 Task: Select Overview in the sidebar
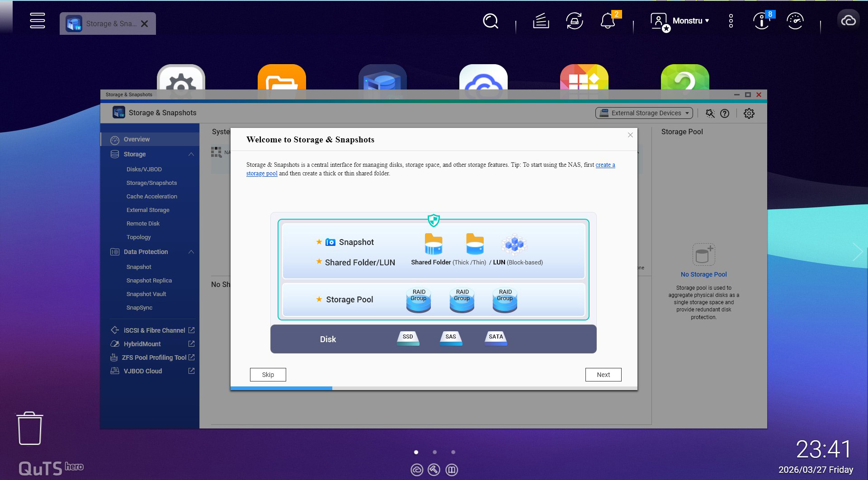[137, 139]
